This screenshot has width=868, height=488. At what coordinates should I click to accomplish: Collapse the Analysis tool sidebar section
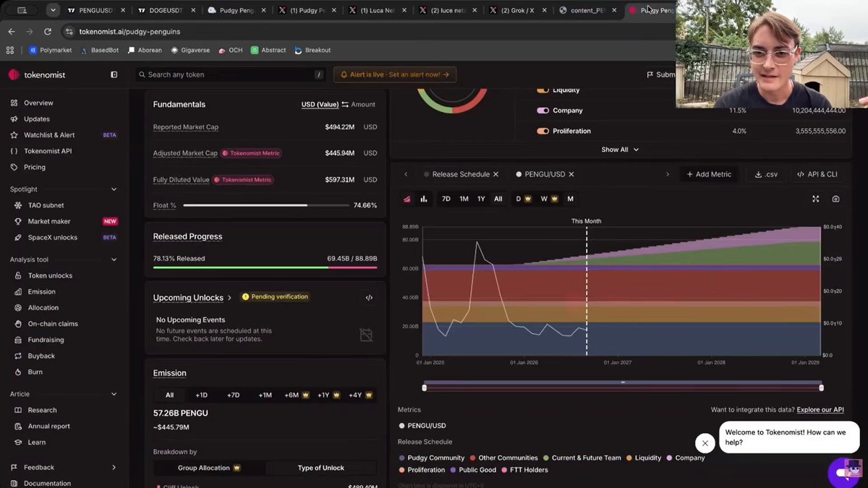[x=114, y=260]
